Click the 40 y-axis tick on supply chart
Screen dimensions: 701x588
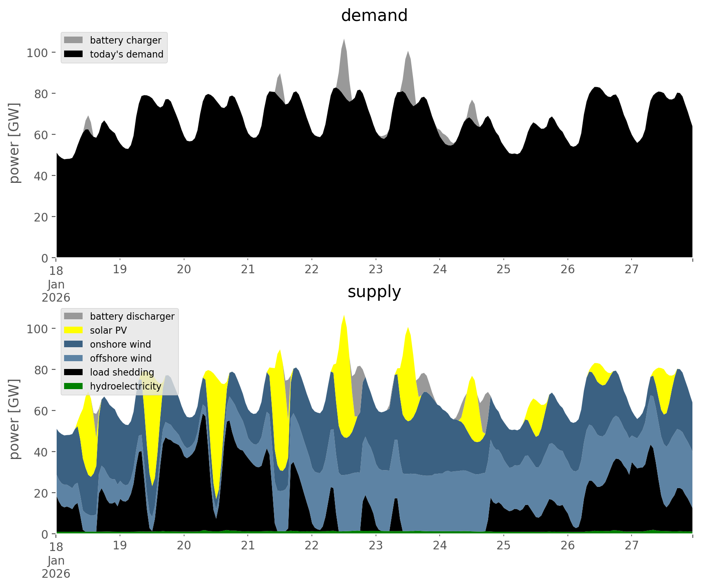pyautogui.click(x=41, y=452)
